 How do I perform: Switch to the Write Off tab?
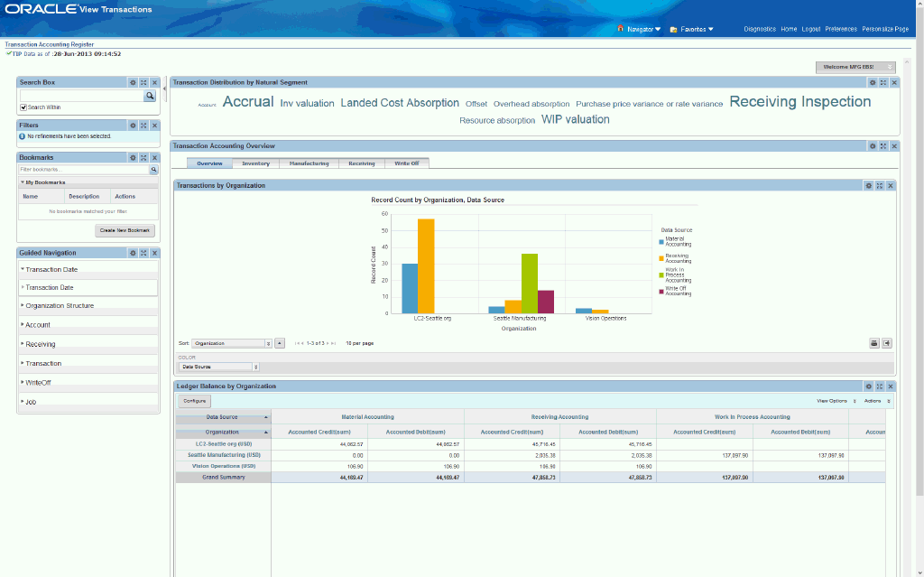[x=407, y=163]
